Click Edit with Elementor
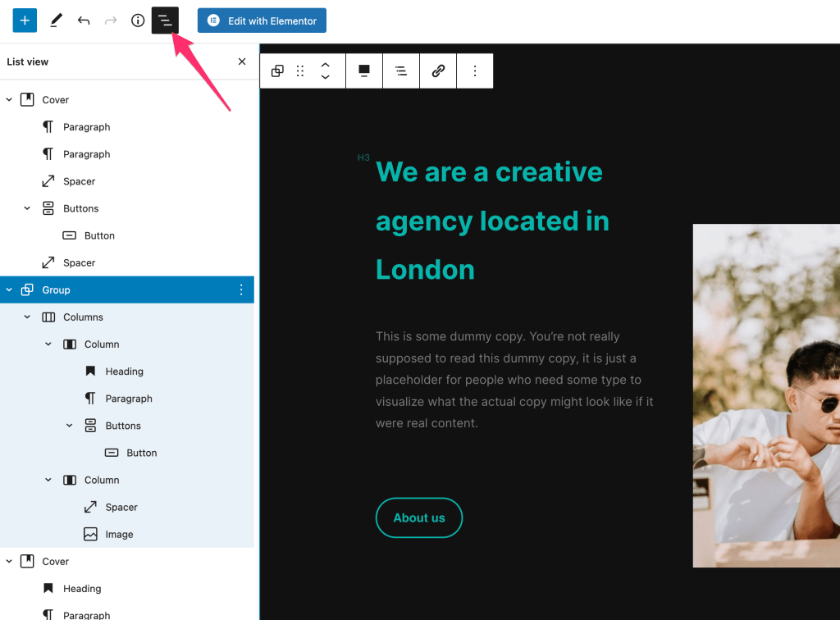 click(x=262, y=21)
